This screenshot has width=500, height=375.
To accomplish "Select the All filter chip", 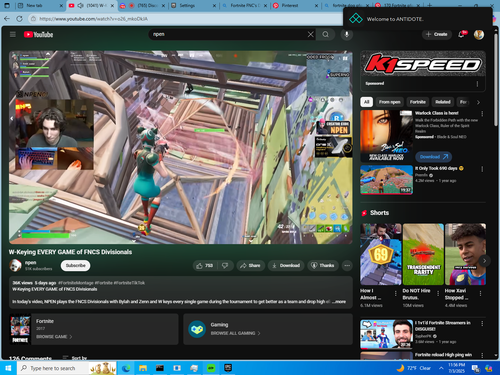I will [367, 102].
